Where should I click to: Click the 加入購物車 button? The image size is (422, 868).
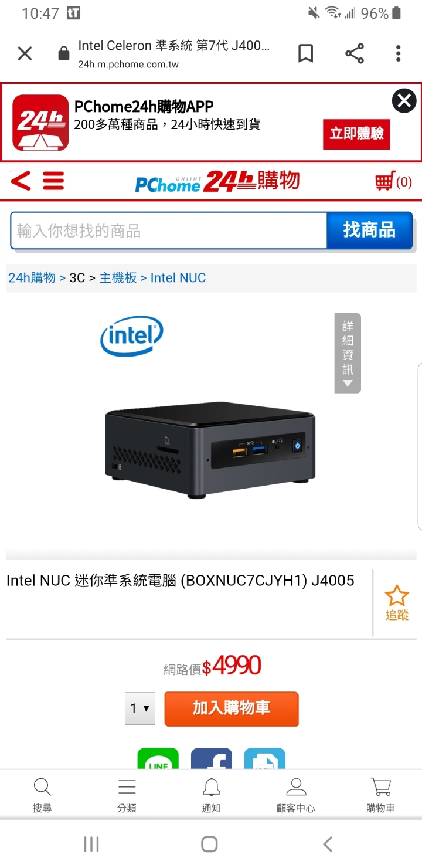tap(232, 708)
